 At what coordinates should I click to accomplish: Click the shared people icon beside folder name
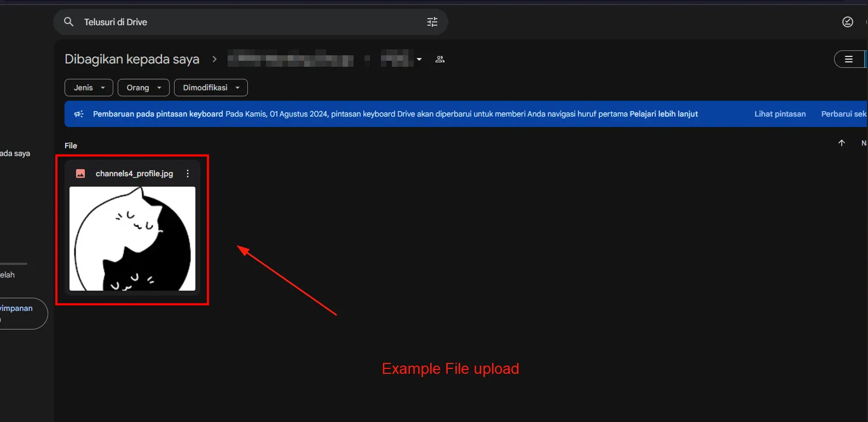(x=439, y=59)
